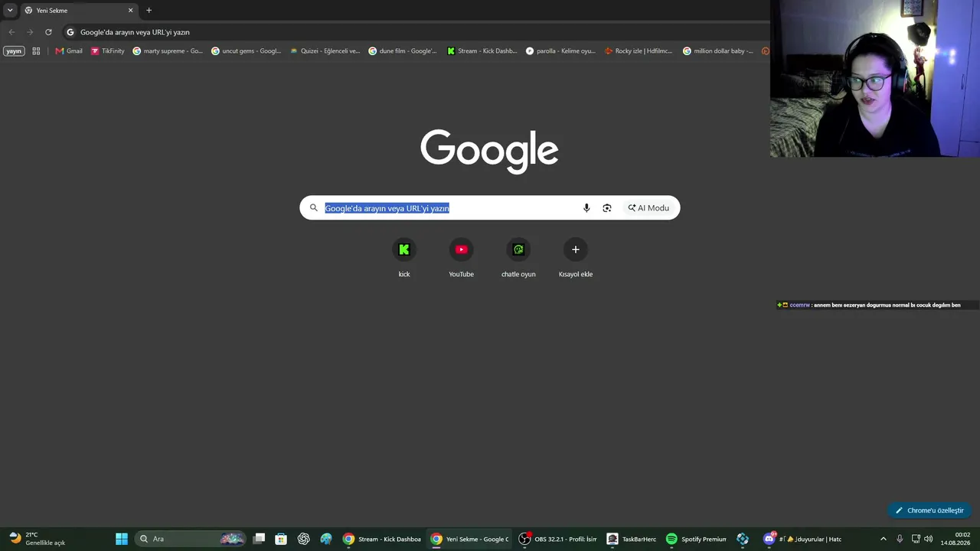Screen dimensions: 980x551
Task: Open clock and date 14.08.2026 panel
Action: 955,539
